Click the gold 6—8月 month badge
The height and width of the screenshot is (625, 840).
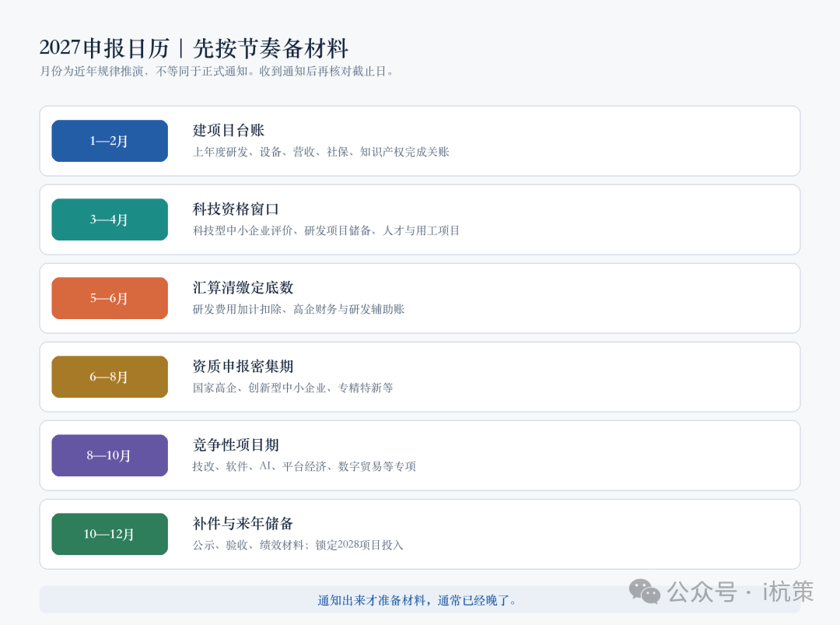110,377
